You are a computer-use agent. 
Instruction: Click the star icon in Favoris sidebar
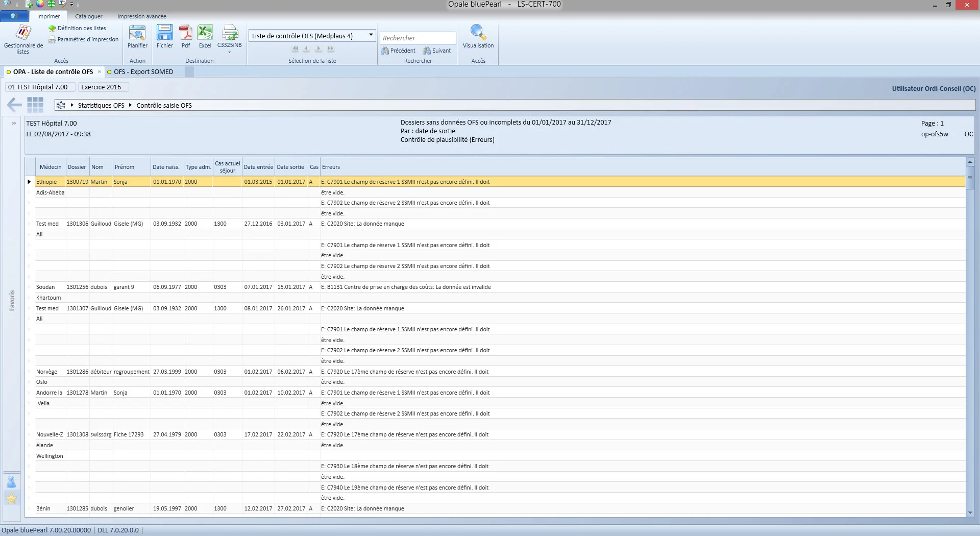[x=11, y=498]
